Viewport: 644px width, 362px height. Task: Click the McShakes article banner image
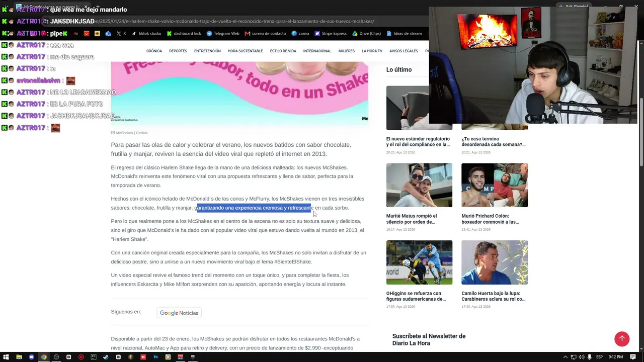[239, 93]
